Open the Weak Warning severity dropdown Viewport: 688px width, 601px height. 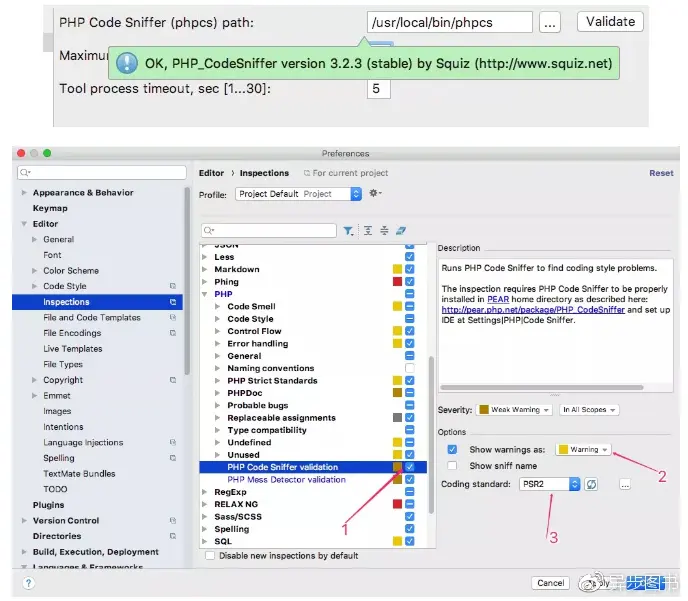[x=514, y=410]
